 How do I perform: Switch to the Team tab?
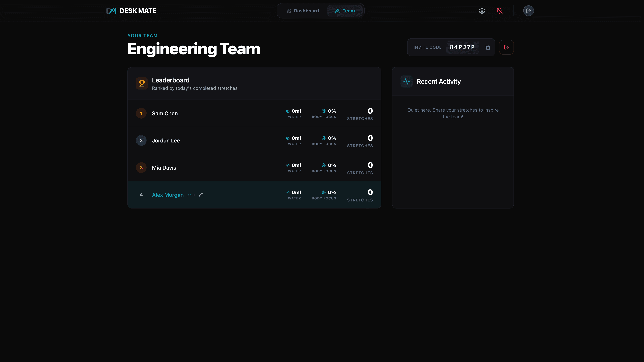(x=345, y=11)
